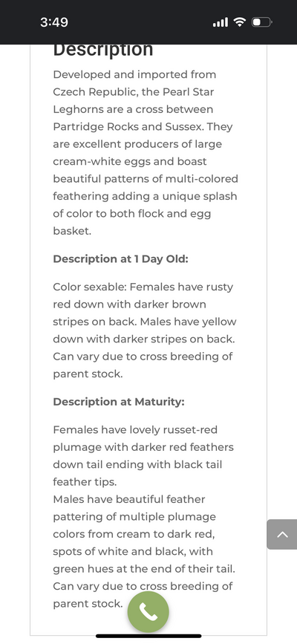297x644 pixels.
Task: Click the 'Description at Maturity:' heading
Action: click(119, 402)
